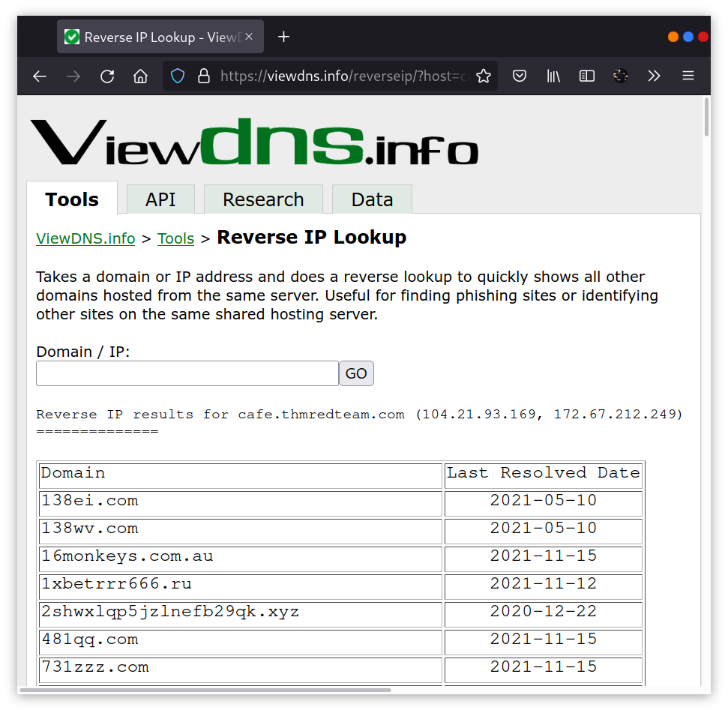
Task: Show more toolbar tools overflow chevron
Action: coord(654,76)
